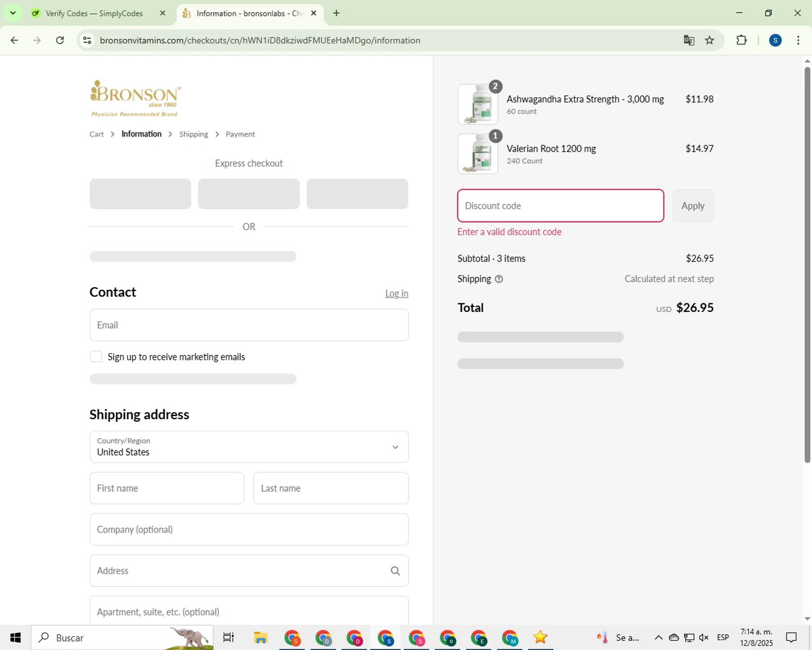The height and width of the screenshot is (650, 812).
Task: Switch to the Verify Codes — SimplyCodes tab
Action: pos(94,13)
